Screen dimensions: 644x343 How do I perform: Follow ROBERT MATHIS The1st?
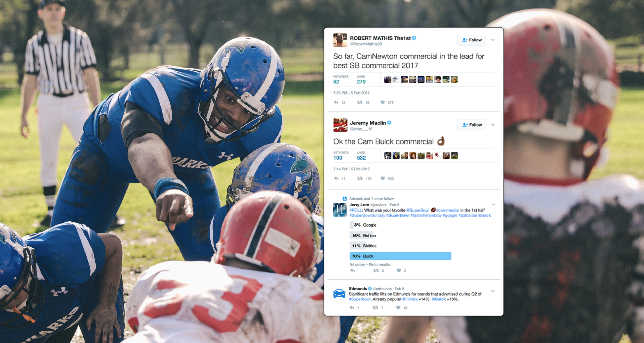coord(472,40)
